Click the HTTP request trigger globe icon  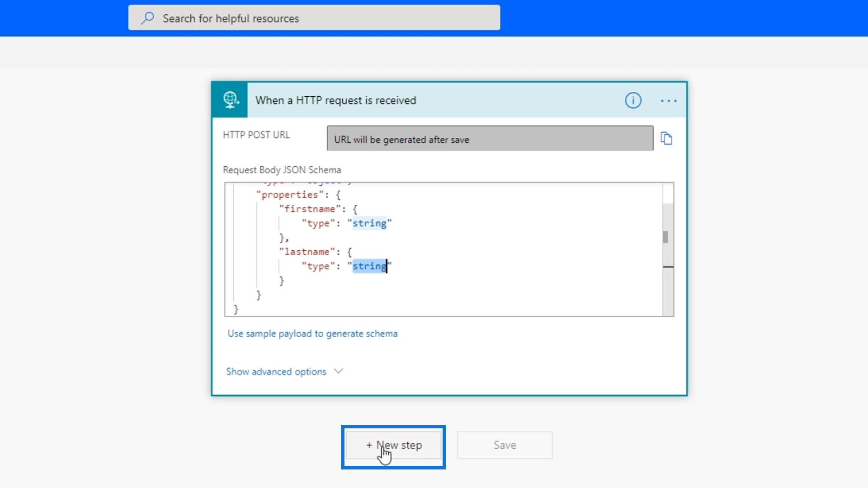pos(230,100)
